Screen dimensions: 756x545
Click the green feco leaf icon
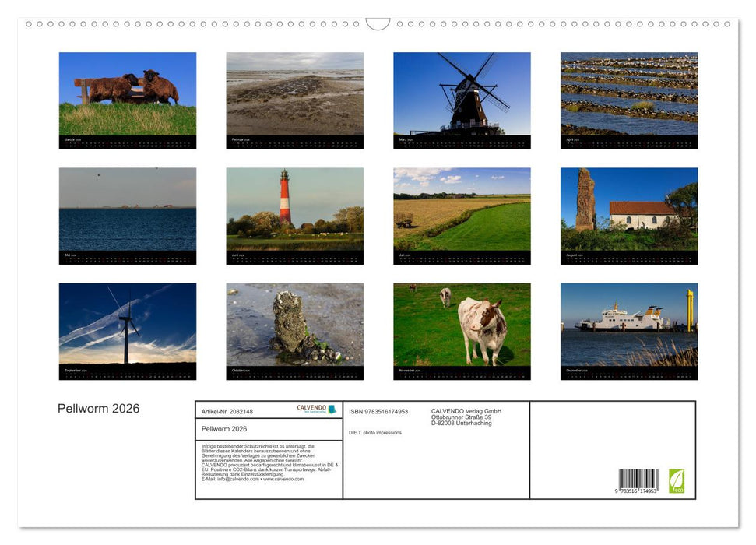(x=677, y=480)
